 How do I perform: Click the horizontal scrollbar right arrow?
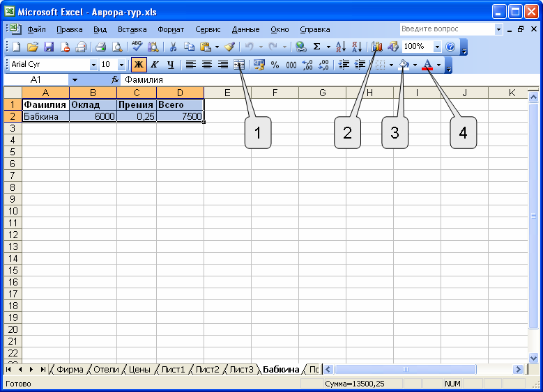coord(518,370)
